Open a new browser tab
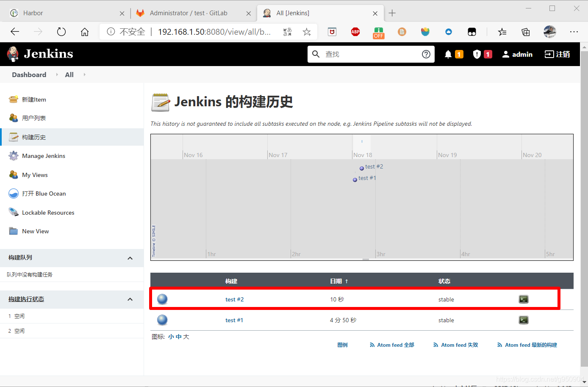 (x=392, y=13)
